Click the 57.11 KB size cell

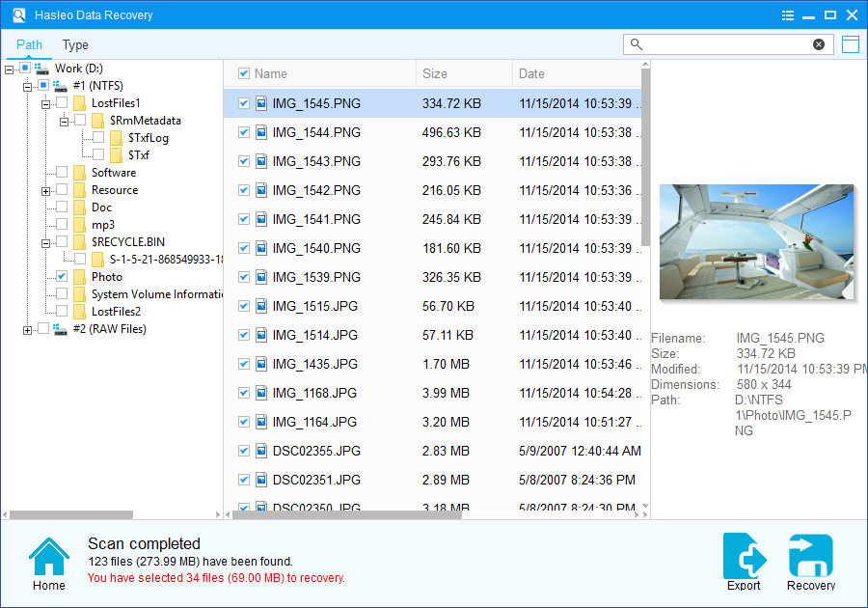click(448, 335)
